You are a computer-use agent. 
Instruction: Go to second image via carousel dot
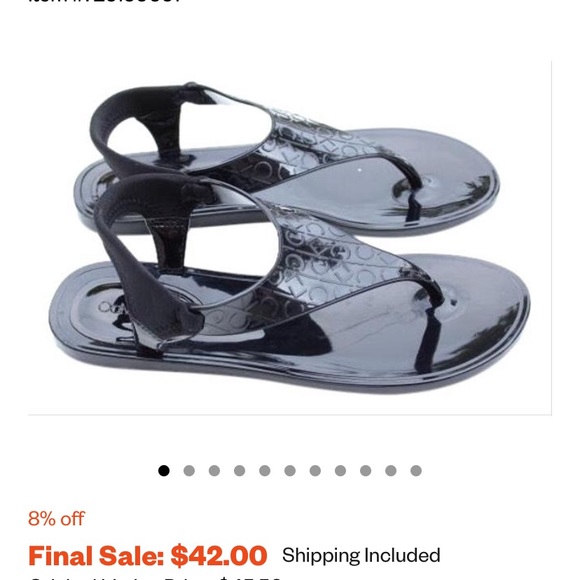tap(189, 471)
